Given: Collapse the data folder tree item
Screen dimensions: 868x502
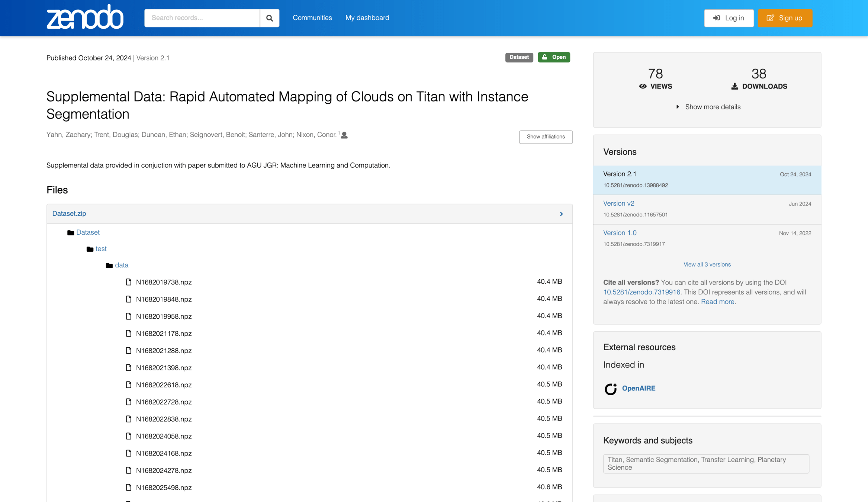Looking at the screenshot, I should click(x=122, y=265).
